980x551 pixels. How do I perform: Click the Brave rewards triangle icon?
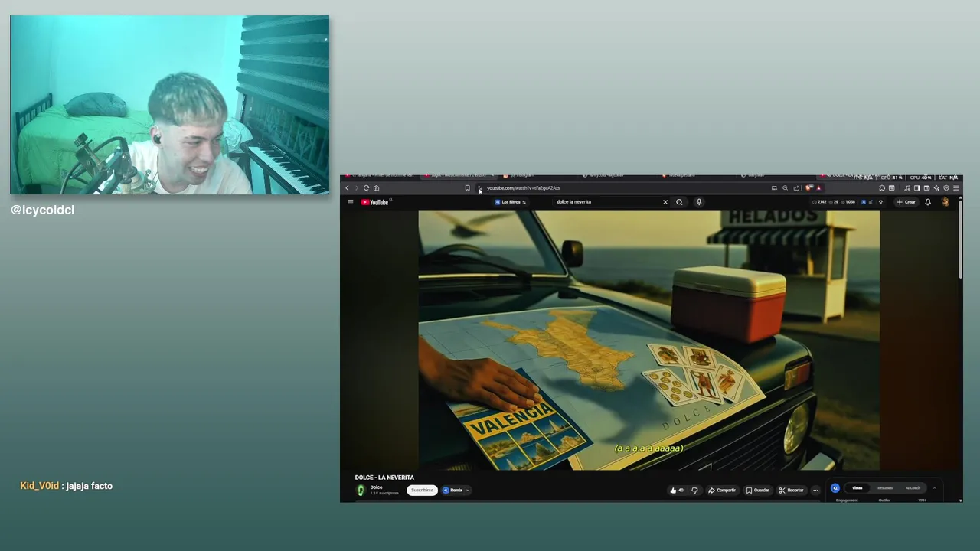click(818, 188)
